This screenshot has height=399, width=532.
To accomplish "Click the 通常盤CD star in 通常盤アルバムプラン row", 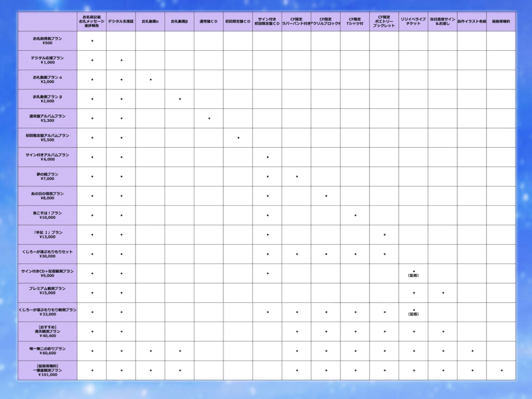I will click(x=209, y=118).
